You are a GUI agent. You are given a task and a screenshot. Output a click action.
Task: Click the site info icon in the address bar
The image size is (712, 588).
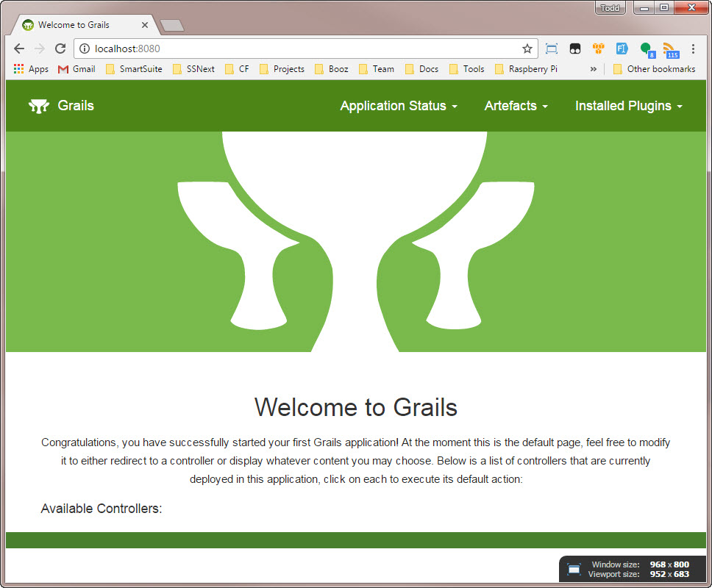(x=85, y=49)
